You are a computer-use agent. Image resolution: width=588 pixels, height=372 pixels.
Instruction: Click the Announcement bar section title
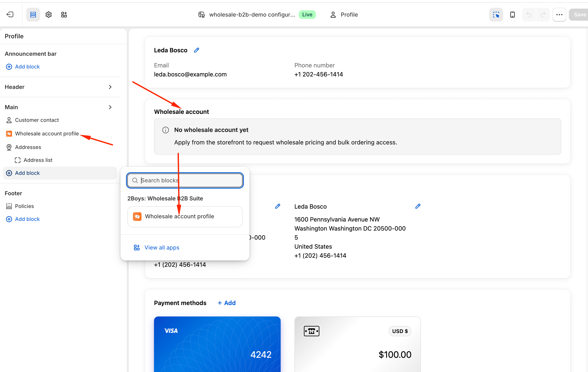pos(31,54)
